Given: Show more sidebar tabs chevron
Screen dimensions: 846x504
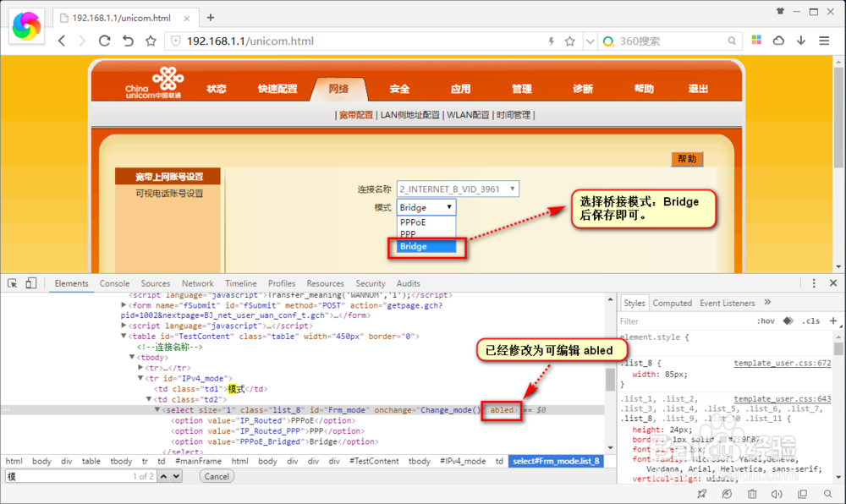Looking at the screenshot, I should pyautogui.click(x=768, y=303).
